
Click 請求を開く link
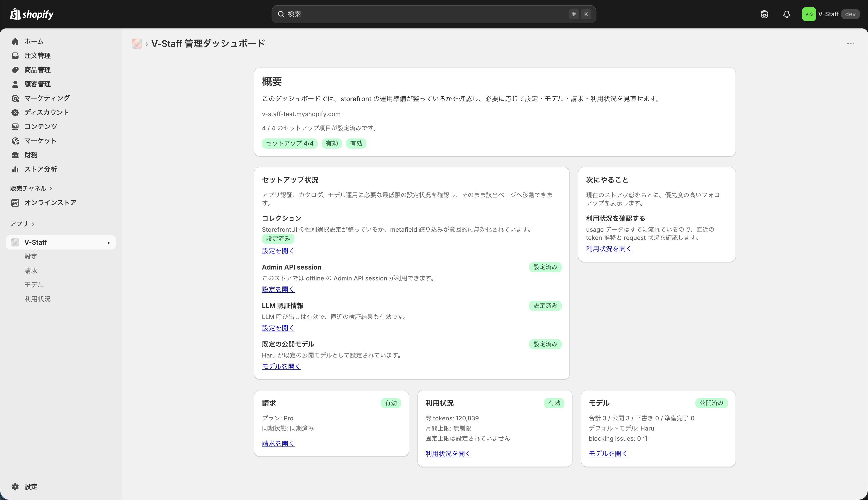pyautogui.click(x=278, y=444)
